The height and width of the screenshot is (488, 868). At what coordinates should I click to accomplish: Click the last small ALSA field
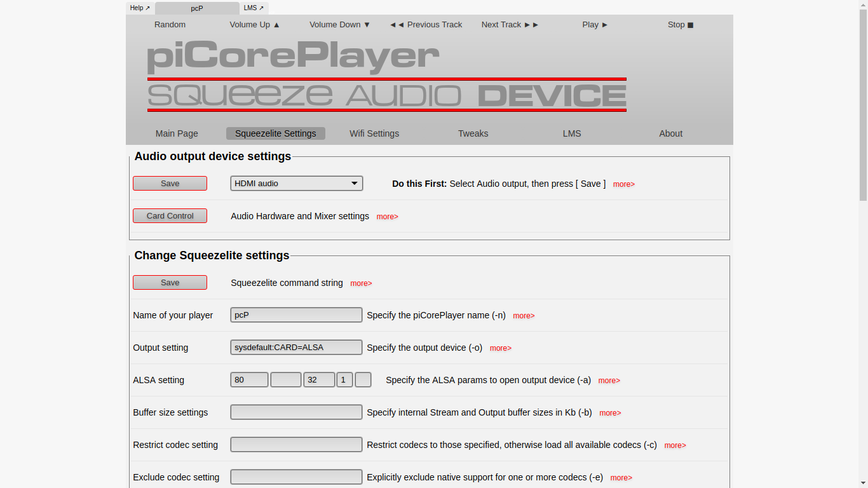coord(363,380)
